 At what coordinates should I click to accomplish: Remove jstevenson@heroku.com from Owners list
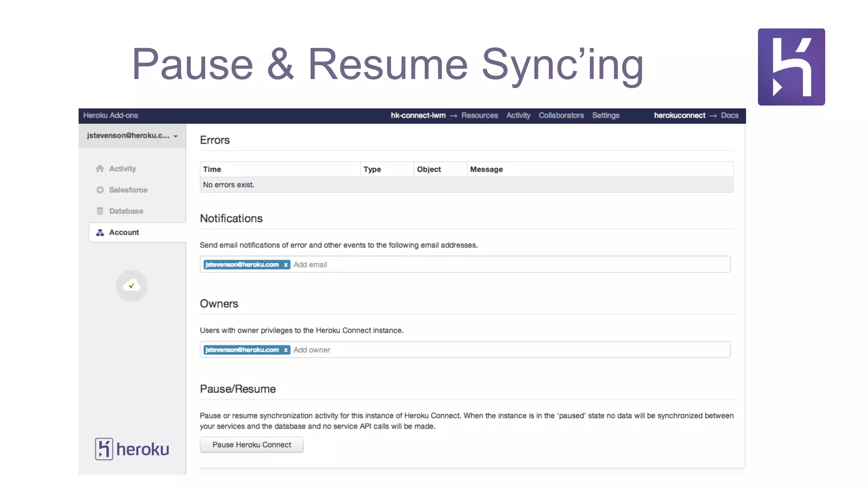286,350
